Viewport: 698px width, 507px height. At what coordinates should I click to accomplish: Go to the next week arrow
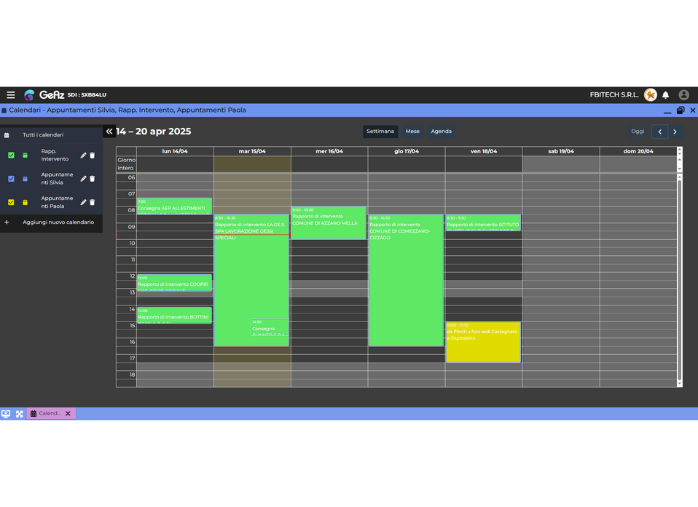(674, 131)
